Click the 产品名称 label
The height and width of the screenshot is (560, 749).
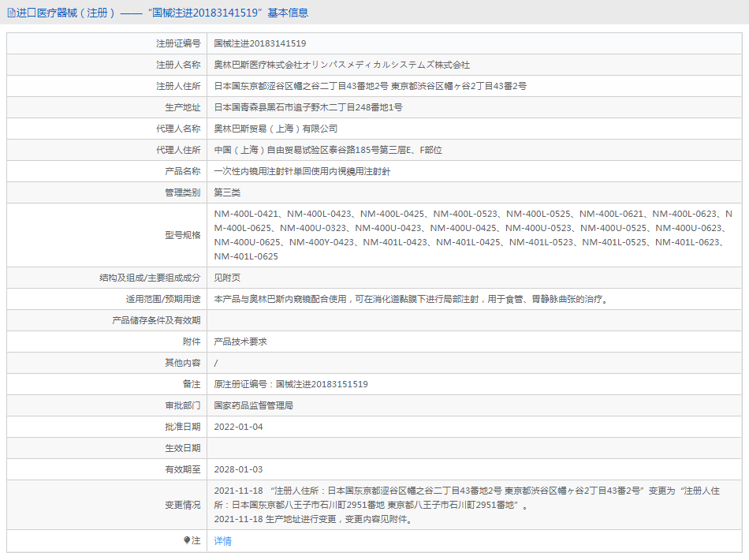(182, 171)
